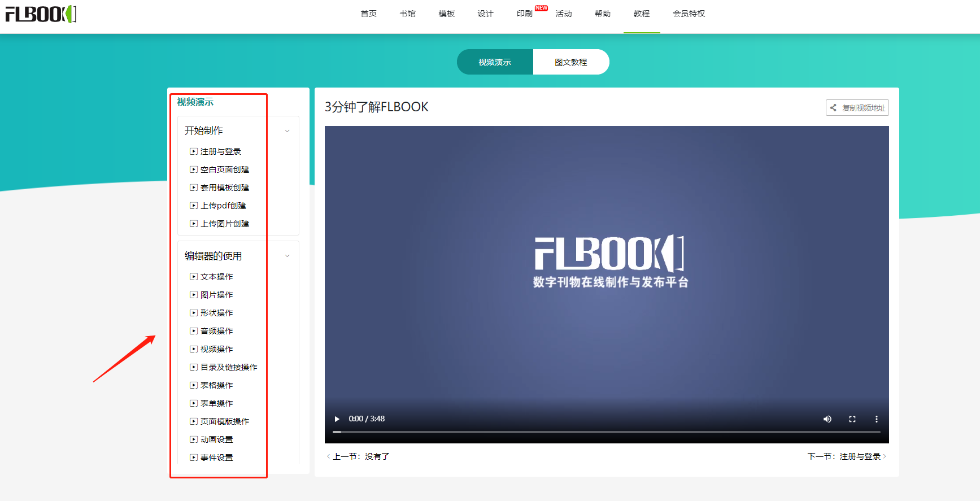Click video icon before 上传图片创建
Viewport: 980px width, 501px height.
(x=194, y=224)
